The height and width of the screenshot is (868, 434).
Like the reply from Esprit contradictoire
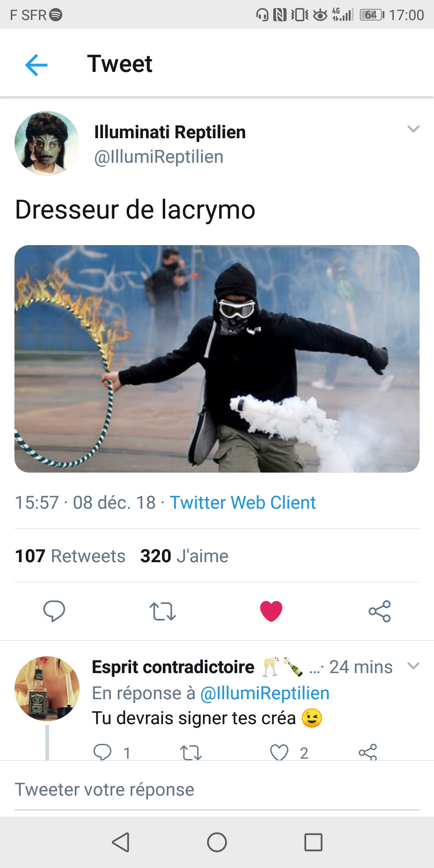pos(279,752)
